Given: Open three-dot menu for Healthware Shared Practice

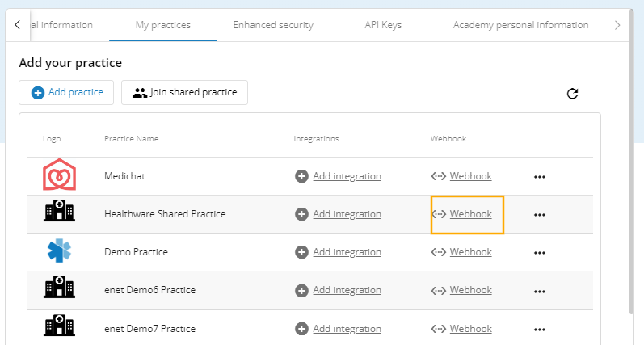Looking at the screenshot, I should click(540, 215).
